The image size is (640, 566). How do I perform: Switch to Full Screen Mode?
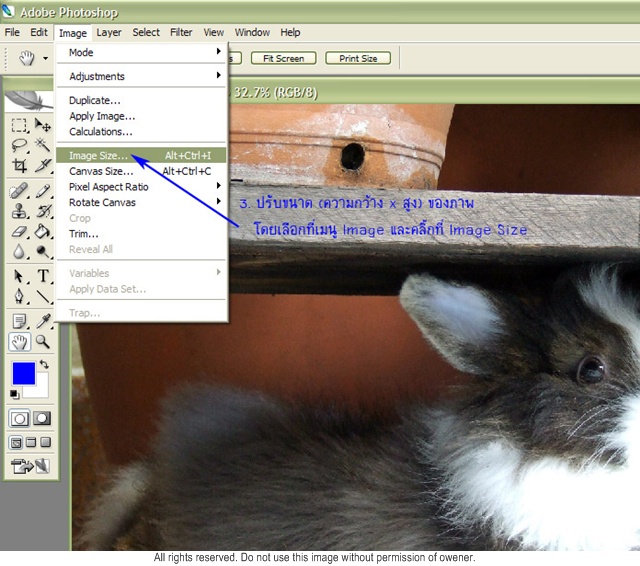pos(46,442)
